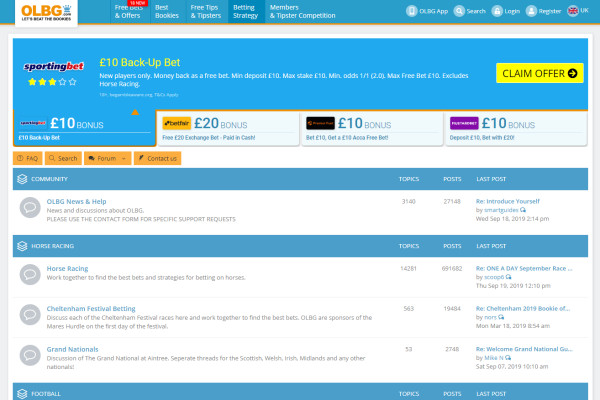Viewport: 600px width, 400px height.
Task: Collapse the Community category section
Action: point(22,179)
